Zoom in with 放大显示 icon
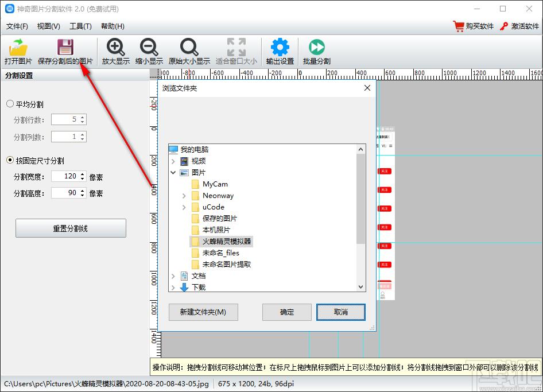543x392 pixels. point(116,51)
